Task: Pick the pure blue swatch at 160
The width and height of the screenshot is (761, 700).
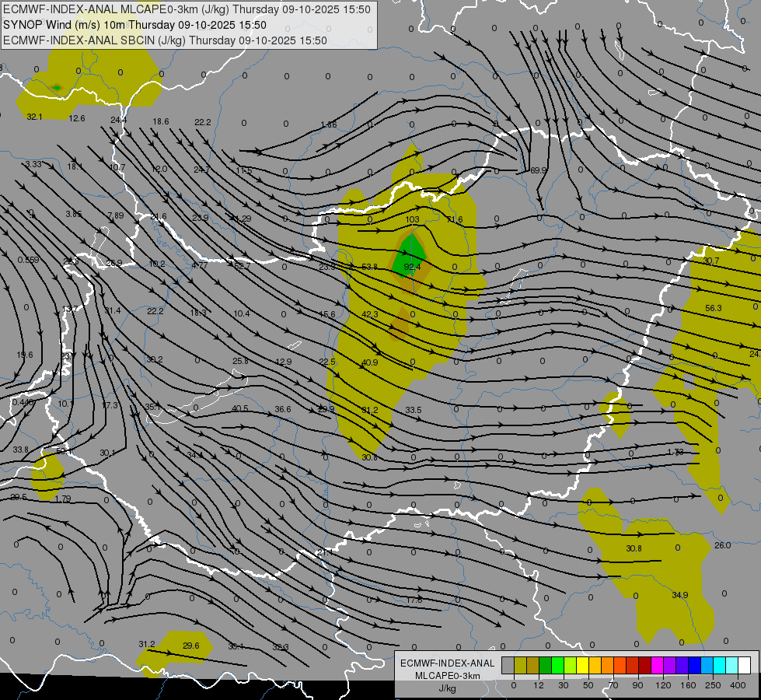Action: [x=694, y=666]
